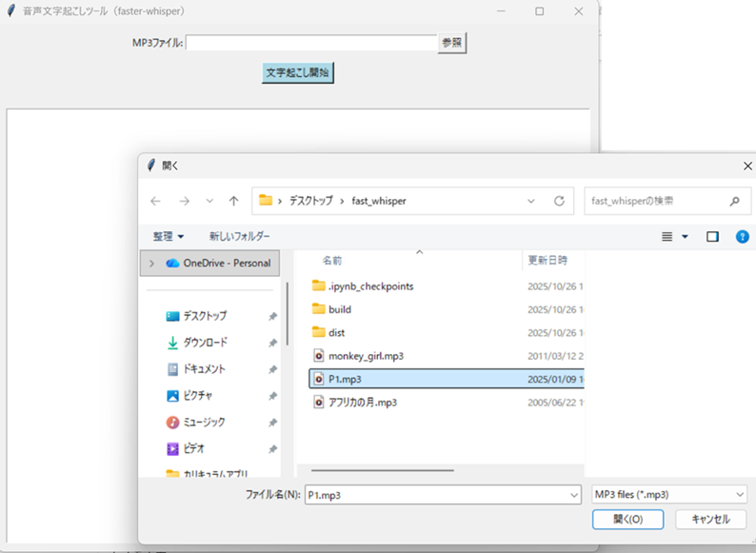
Task: Open the blue help icon
Action: point(742,236)
